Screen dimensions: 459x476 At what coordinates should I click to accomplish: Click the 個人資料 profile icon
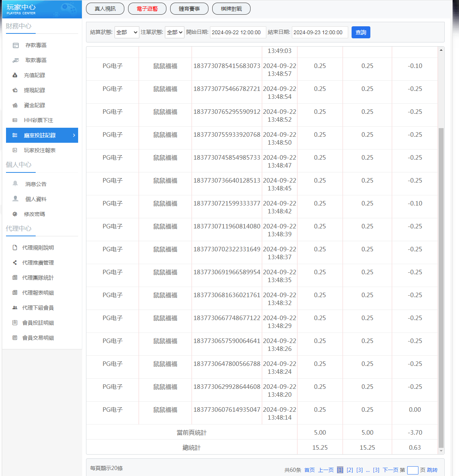[15, 199]
